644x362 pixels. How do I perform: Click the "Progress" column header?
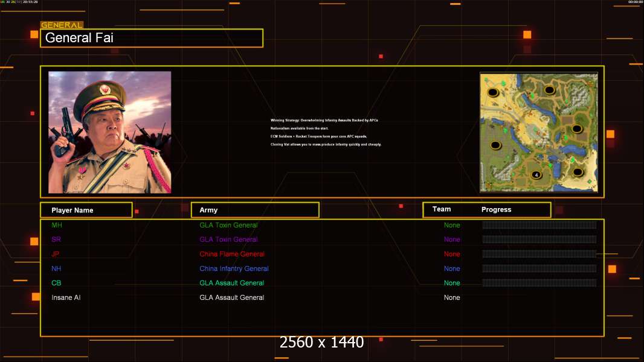pyautogui.click(x=496, y=209)
